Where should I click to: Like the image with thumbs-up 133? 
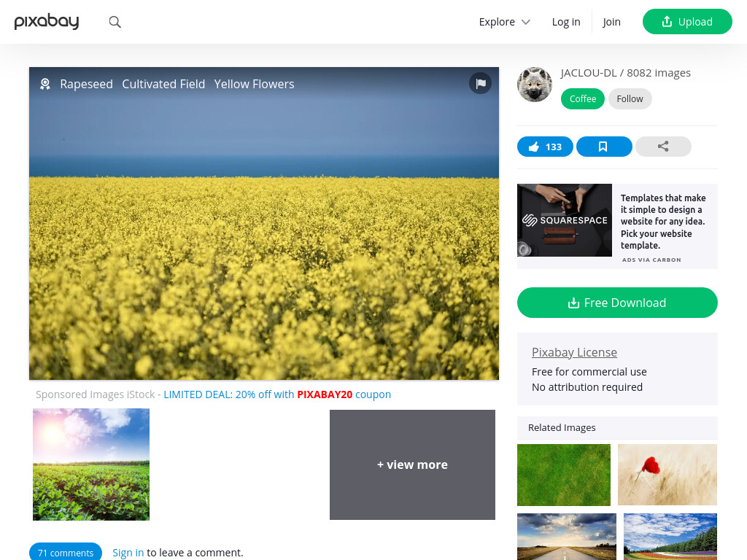click(545, 147)
